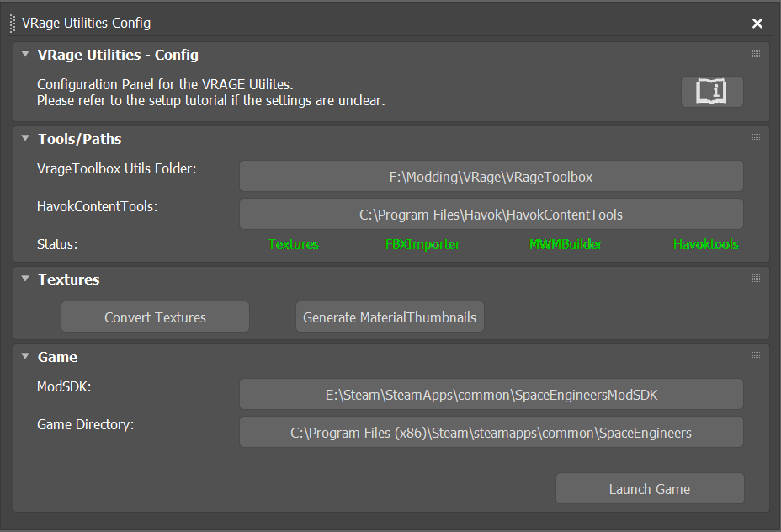Collapse the Textures section arrow

tap(25, 279)
